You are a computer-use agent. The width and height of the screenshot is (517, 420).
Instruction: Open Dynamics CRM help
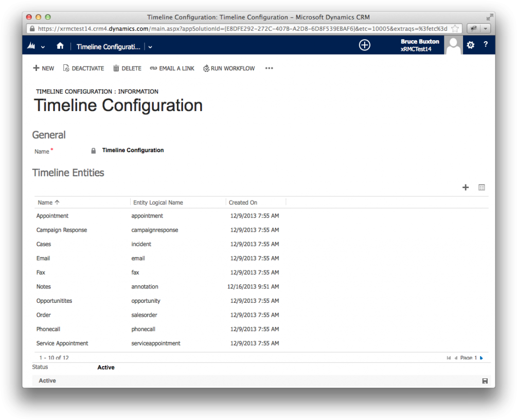[486, 45]
